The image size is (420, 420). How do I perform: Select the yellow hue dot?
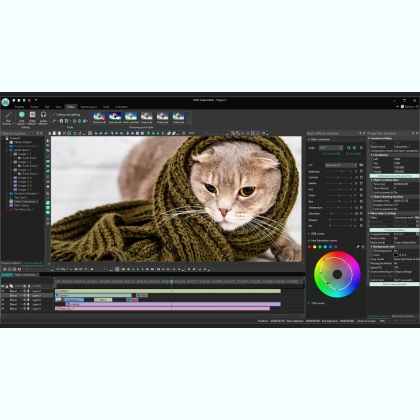click(315, 247)
